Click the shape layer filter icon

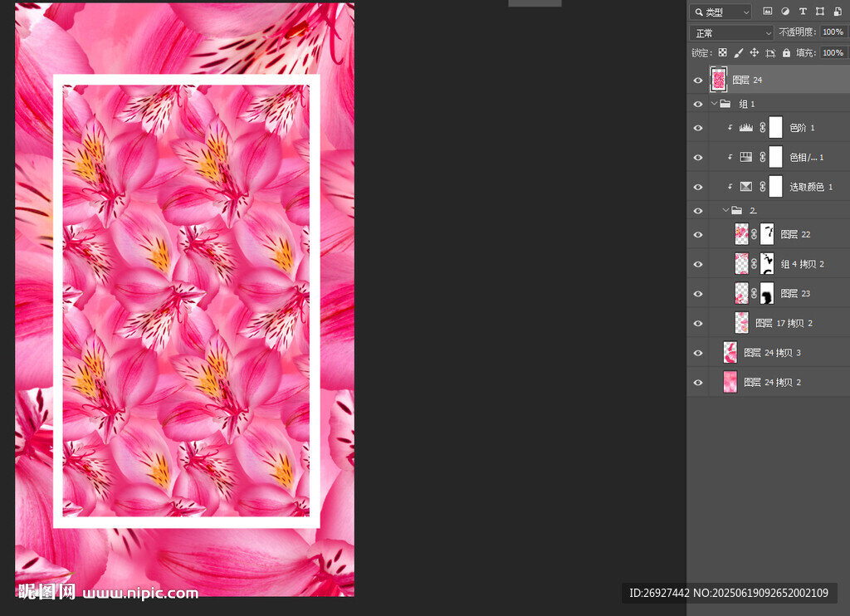click(x=820, y=12)
